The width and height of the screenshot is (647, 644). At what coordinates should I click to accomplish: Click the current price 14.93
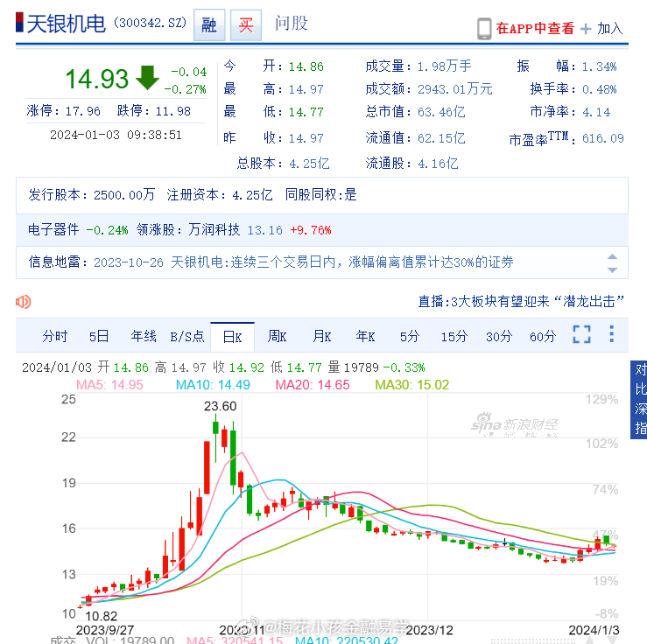tap(97, 79)
